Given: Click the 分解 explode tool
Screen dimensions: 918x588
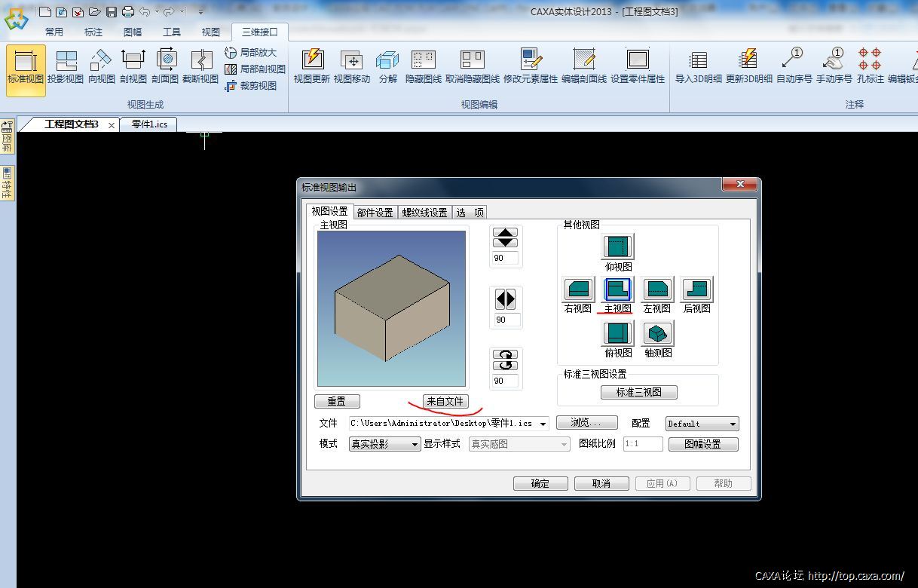Looking at the screenshot, I should pyautogui.click(x=388, y=67).
